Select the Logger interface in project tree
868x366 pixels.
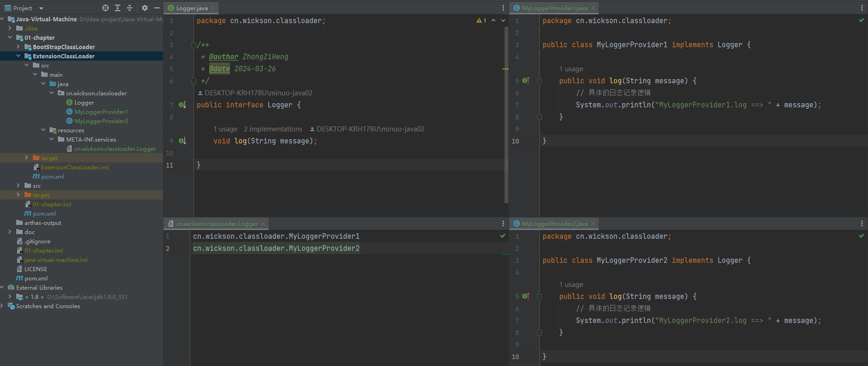[84, 102]
